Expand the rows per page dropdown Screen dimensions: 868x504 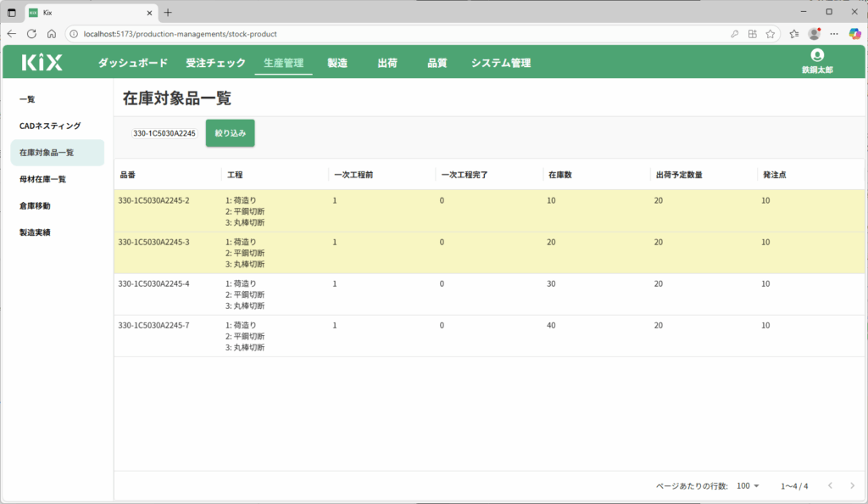click(748, 486)
